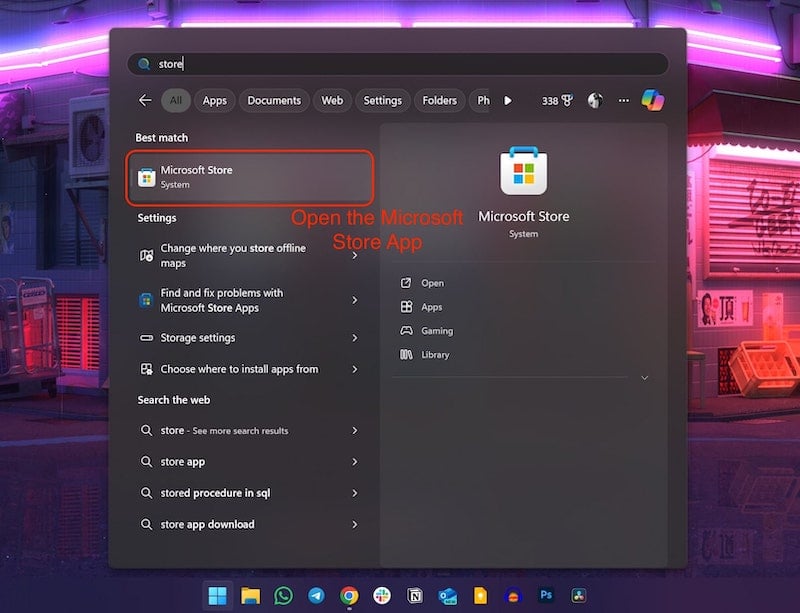Open Google Chrome from taskbar

click(x=349, y=596)
